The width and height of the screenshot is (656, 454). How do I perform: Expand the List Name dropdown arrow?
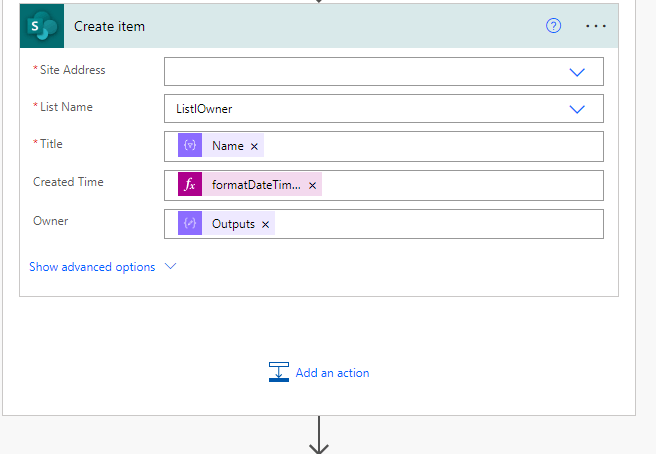pos(577,109)
